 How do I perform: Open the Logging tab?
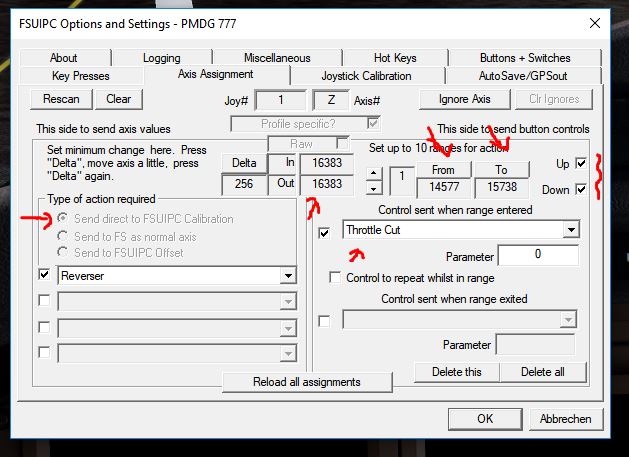tap(162, 58)
